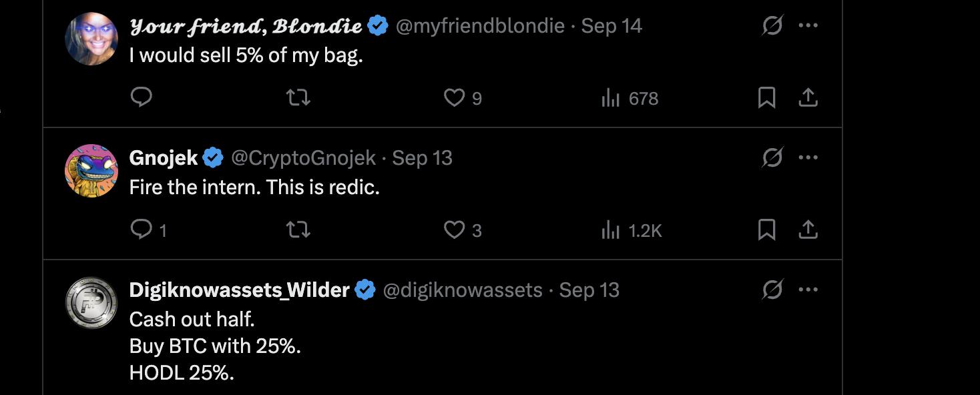Like Blondie's tweet with 9 likes
This screenshot has height=395, width=980.
tap(454, 98)
